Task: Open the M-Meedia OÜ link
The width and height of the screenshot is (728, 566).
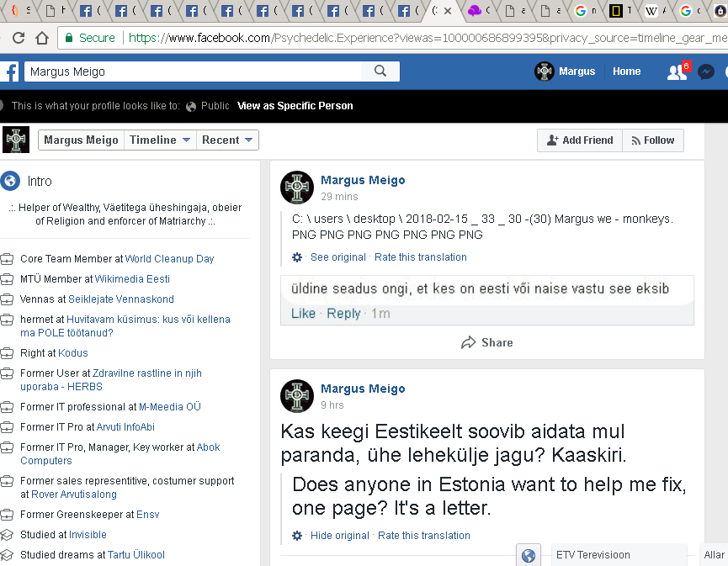Action: point(170,407)
